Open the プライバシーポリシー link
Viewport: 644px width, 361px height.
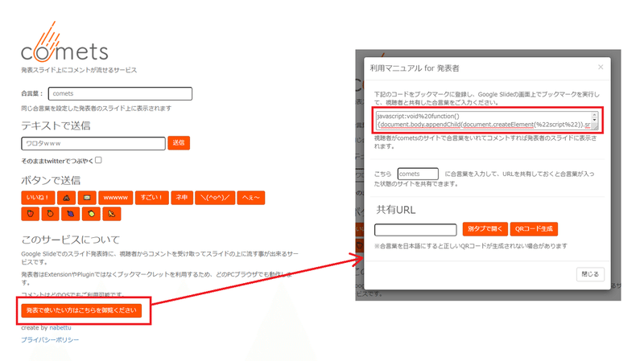[50, 339]
